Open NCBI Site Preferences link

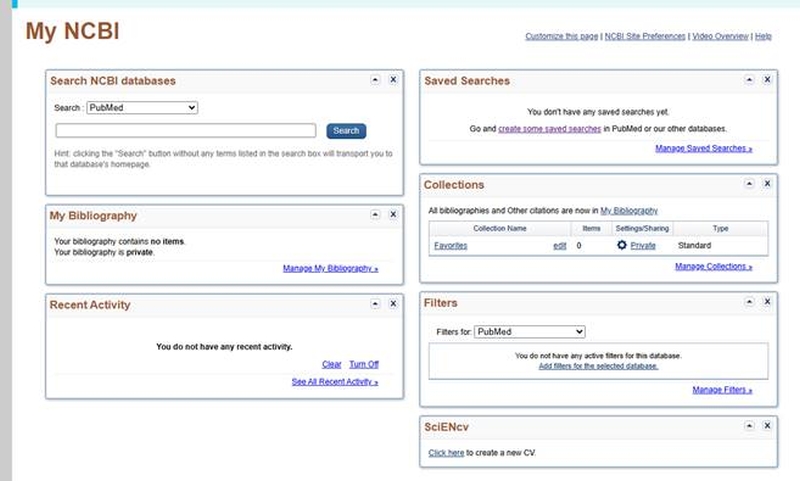tap(645, 36)
